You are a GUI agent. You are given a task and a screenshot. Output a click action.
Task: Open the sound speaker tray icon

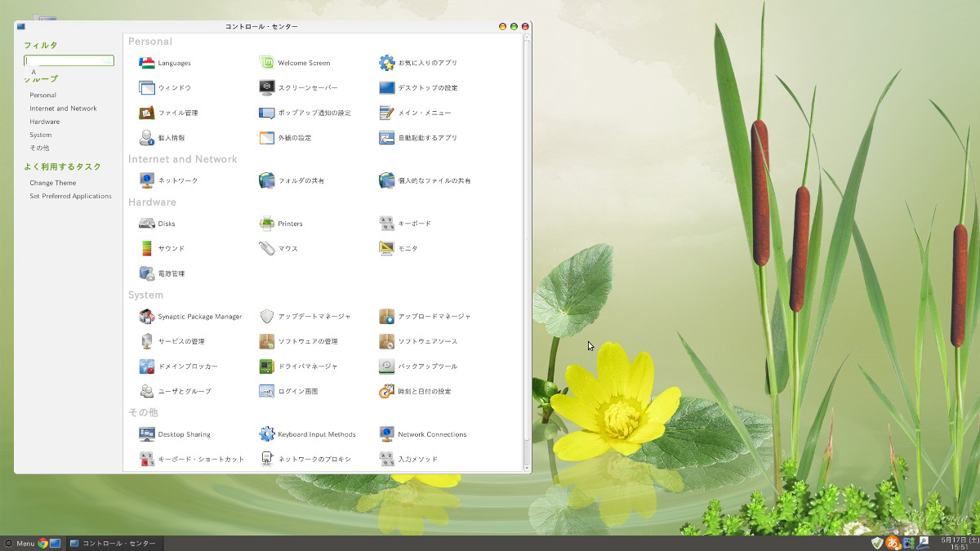pyautogui.click(x=908, y=543)
